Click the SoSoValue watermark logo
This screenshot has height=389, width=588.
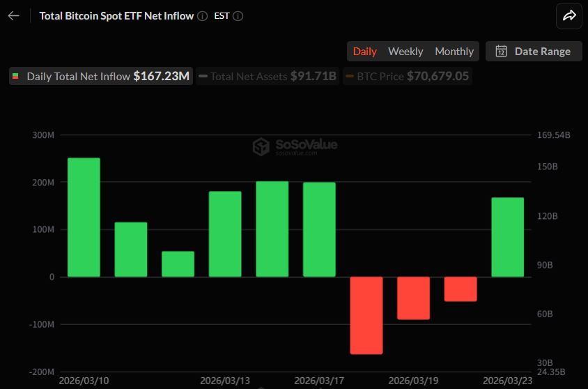pos(261,146)
